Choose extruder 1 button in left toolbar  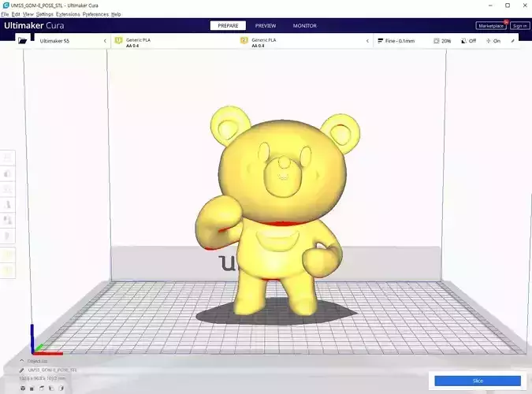(x=7, y=255)
